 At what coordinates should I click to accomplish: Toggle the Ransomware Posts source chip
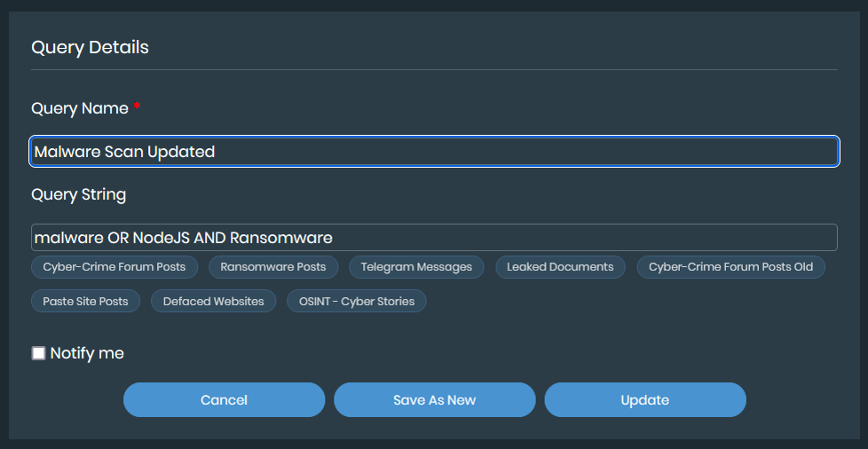click(x=273, y=267)
